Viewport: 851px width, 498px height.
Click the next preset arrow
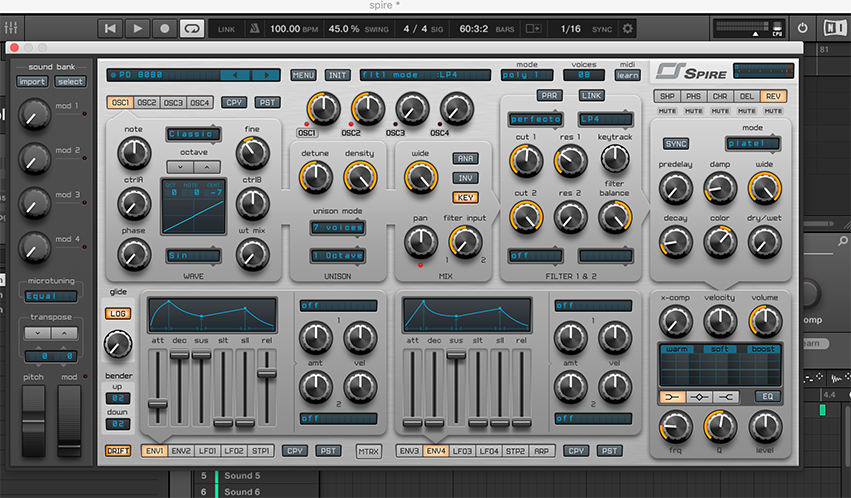tap(266, 75)
